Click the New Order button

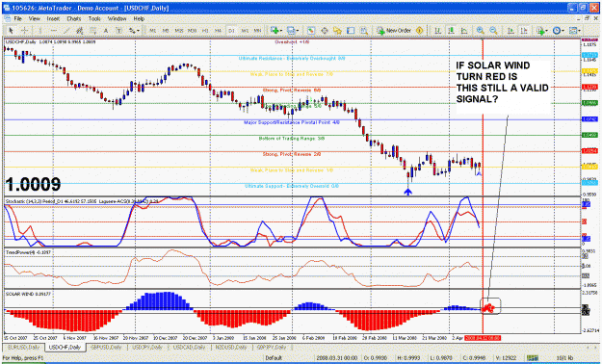pyautogui.click(x=394, y=31)
